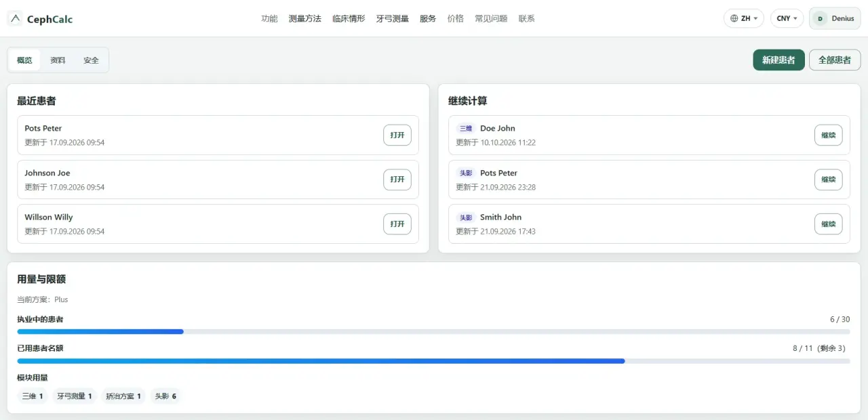Continue Doe John calculation with 继续
868x420 pixels.
click(829, 135)
